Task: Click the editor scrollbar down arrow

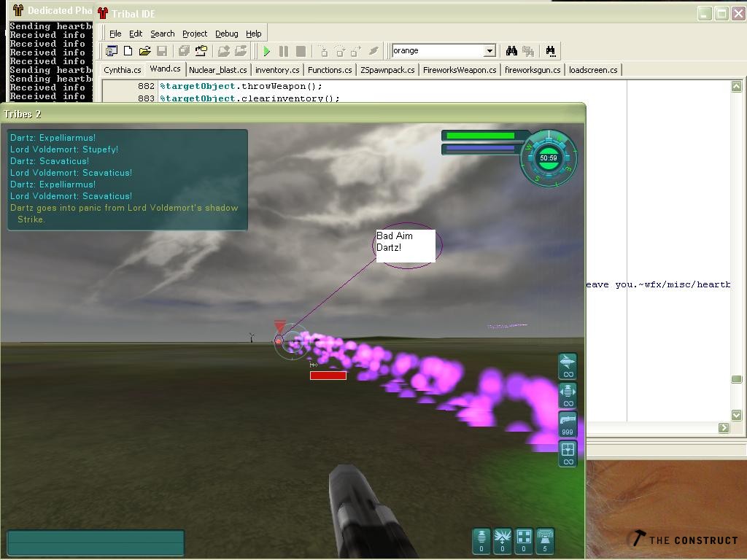Action: [737, 415]
